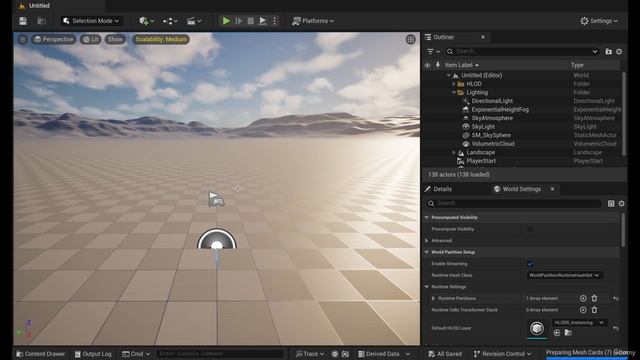640x360 pixels.
Task: Select the PlayerStart actor icon in the viewport
Action: [216, 199]
